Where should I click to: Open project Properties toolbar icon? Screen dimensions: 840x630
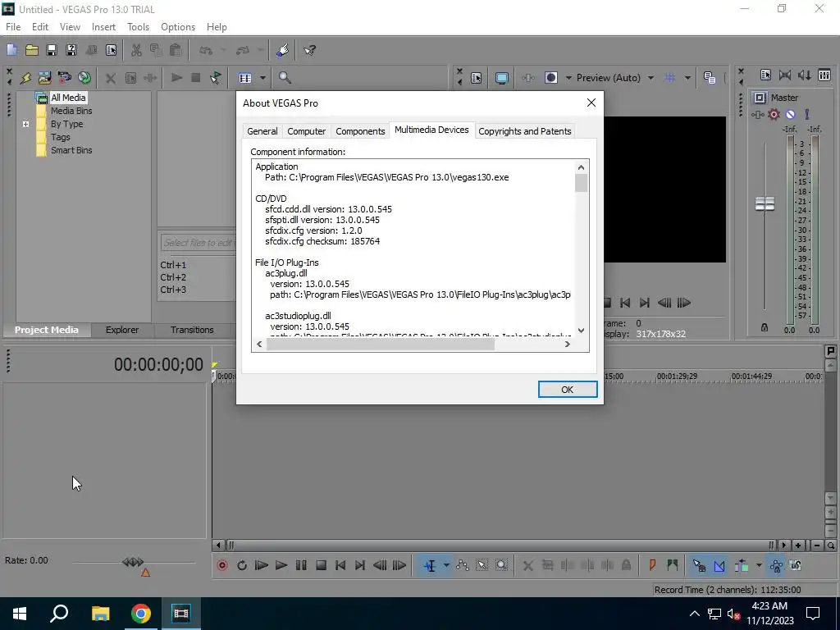point(111,50)
